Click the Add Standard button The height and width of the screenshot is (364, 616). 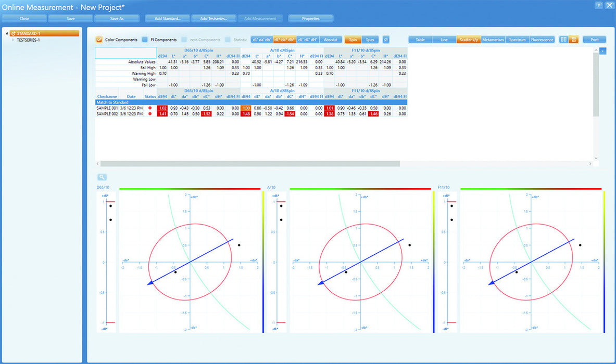[x=167, y=18]
